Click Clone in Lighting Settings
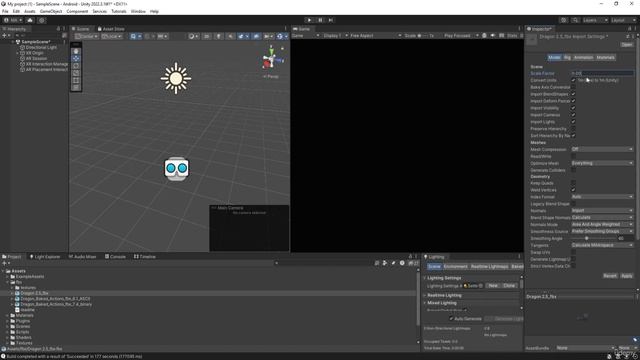640x360 pixels. pyautogui.click(x=509, y=286)
